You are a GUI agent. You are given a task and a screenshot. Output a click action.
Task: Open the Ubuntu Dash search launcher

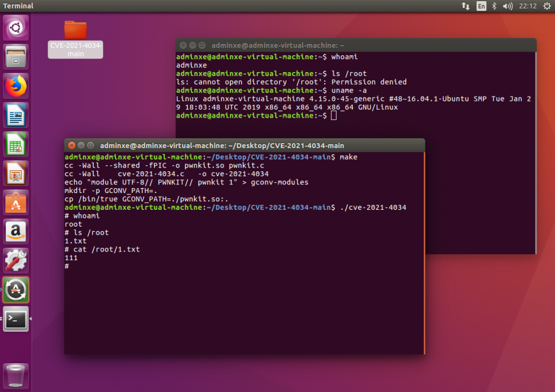click(x=16, y=28)
